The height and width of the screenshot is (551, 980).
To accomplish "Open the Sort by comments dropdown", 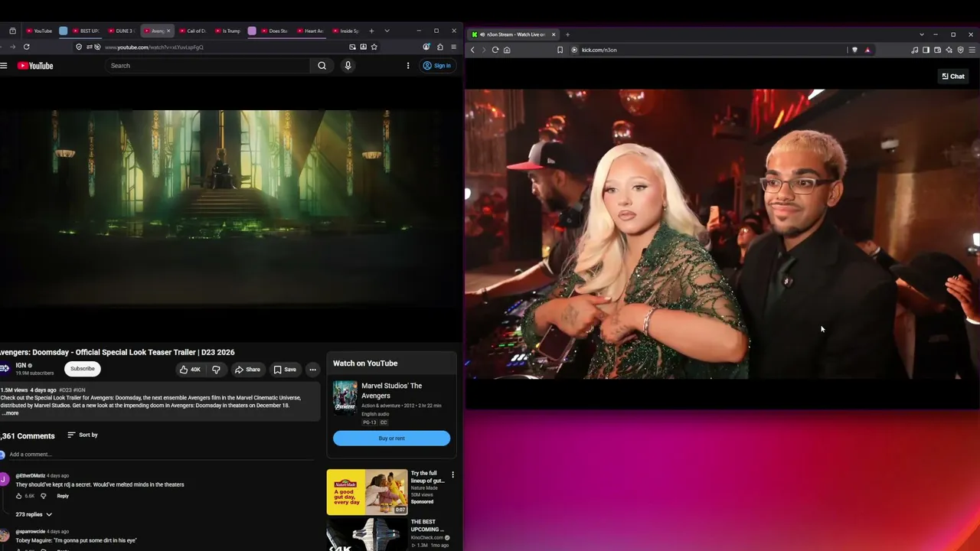I will [83, 435].
